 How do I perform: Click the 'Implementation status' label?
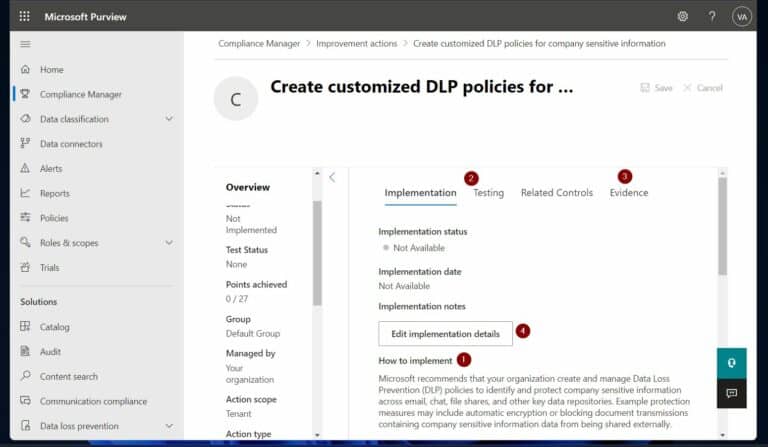click(x=423, y=232)
